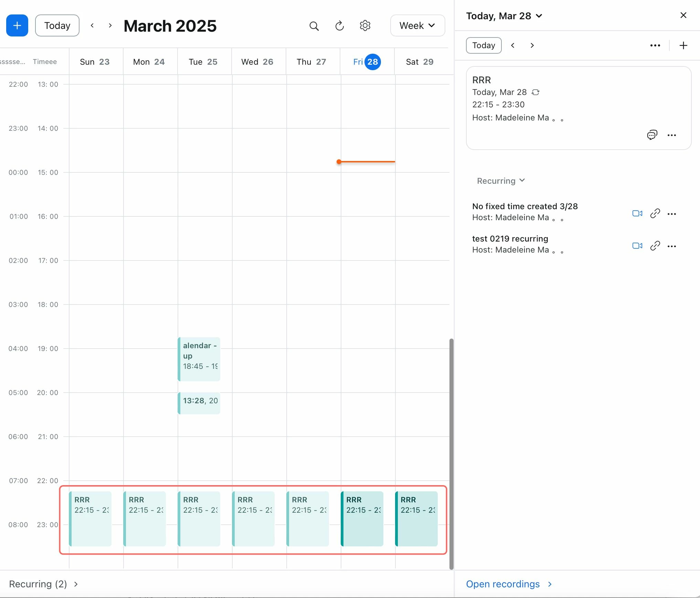Open calendar settings gear icon
Image resolution: width=700 pixels, height=598 pixels.
pyautogui.click(x=365, y=26)
